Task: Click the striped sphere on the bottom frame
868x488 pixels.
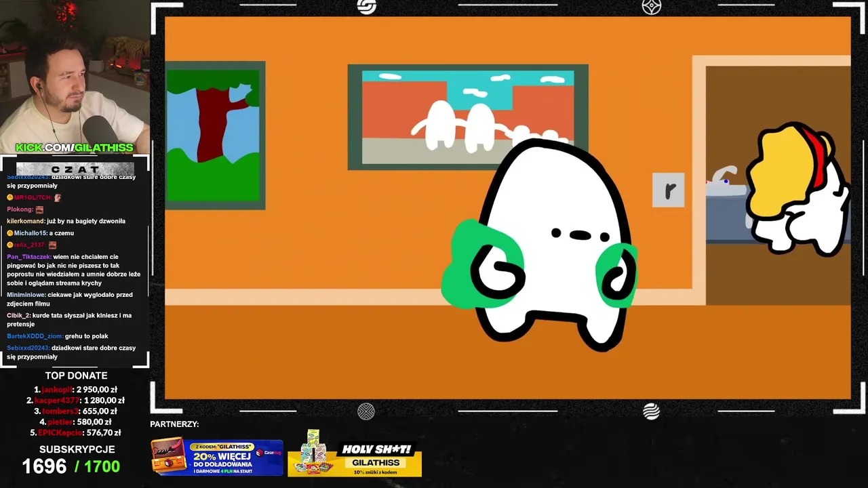Action: (x=651, y=411)
